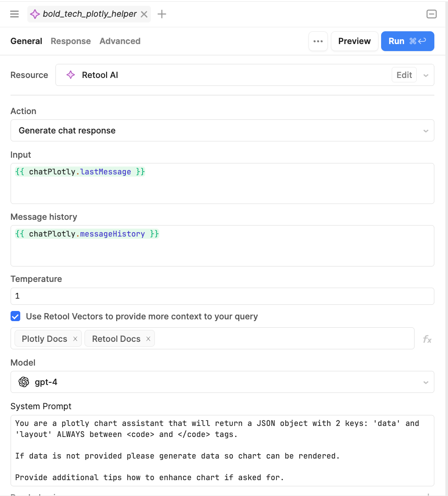Select the bold_tech_plotly_helper query tab

(89, 14)
